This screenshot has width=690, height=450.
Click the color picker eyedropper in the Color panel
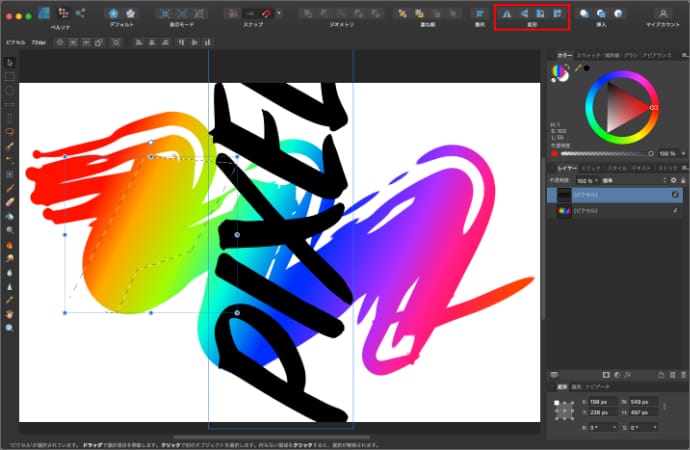(577, 69)
